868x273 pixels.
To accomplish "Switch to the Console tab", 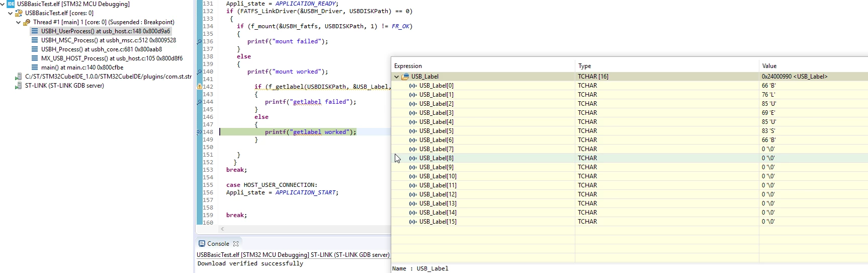I will (218, 244).
